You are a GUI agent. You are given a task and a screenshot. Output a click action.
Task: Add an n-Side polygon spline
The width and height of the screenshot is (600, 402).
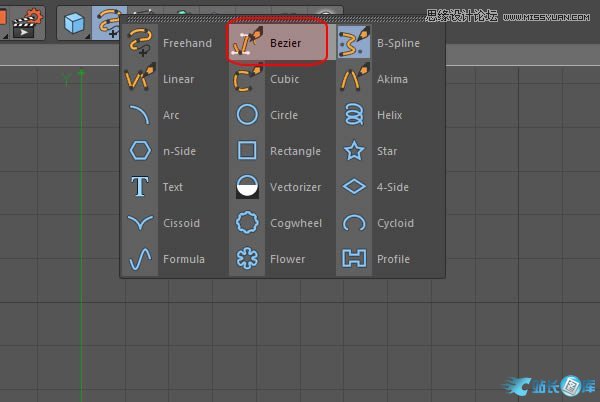(166, 151)
